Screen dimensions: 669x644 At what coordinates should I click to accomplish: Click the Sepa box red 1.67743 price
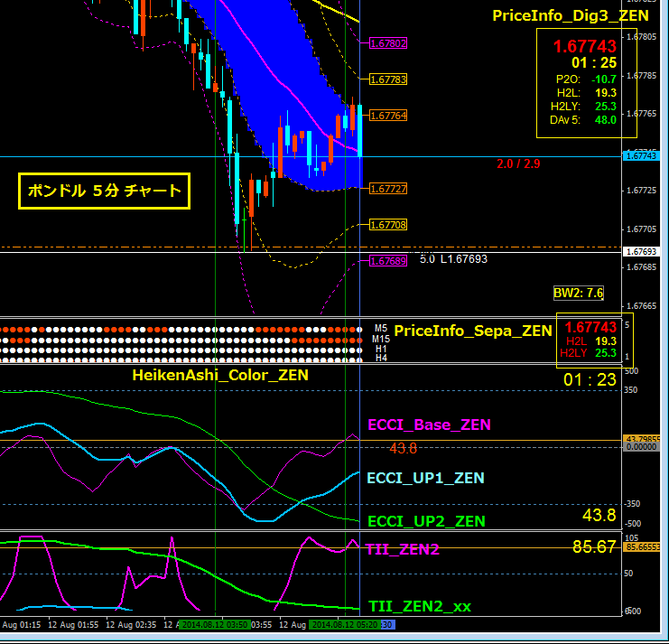[591, 327]
